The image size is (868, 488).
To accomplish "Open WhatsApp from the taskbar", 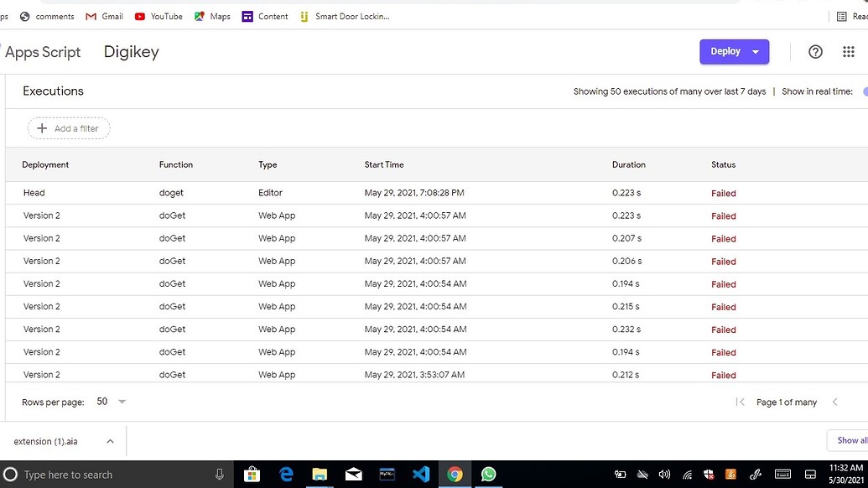I will coord(488,475).
